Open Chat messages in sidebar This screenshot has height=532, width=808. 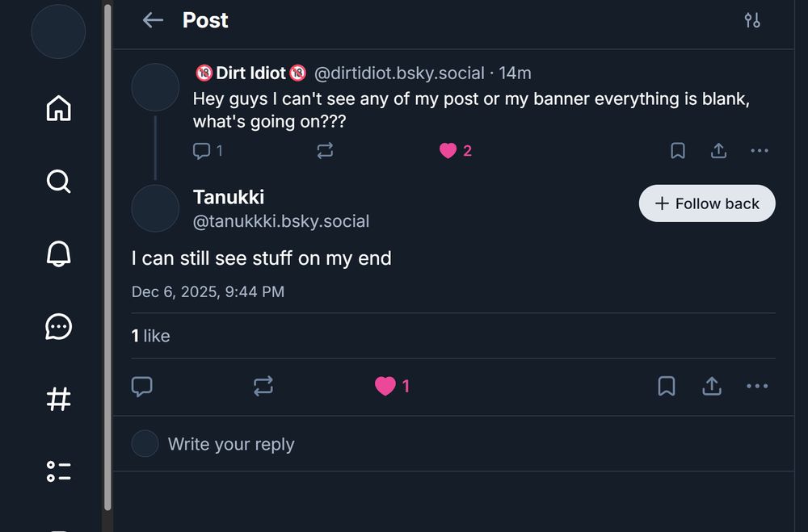tap(58, 326)
